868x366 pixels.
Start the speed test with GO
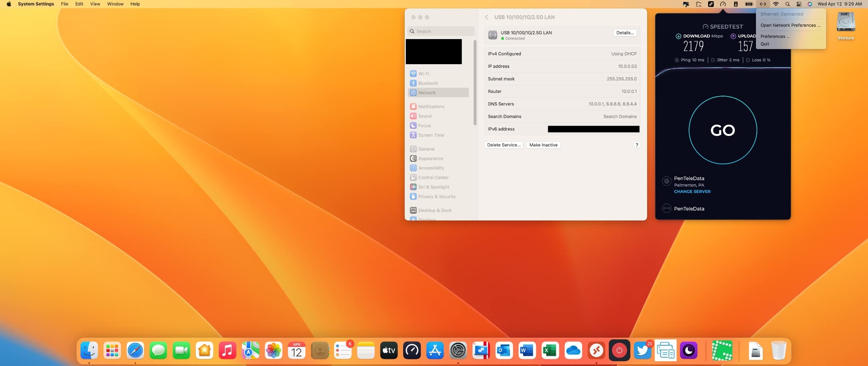tap(722, 130)
